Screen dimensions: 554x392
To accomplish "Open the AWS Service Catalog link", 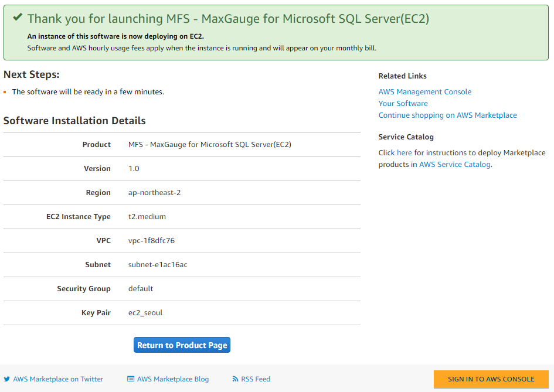I will (455, 165).
